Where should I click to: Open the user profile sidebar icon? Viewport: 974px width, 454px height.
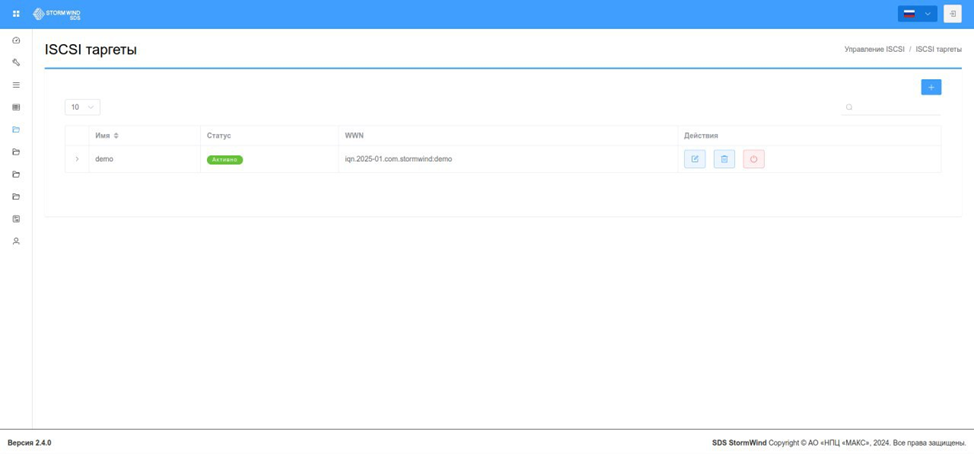(16, 241)
